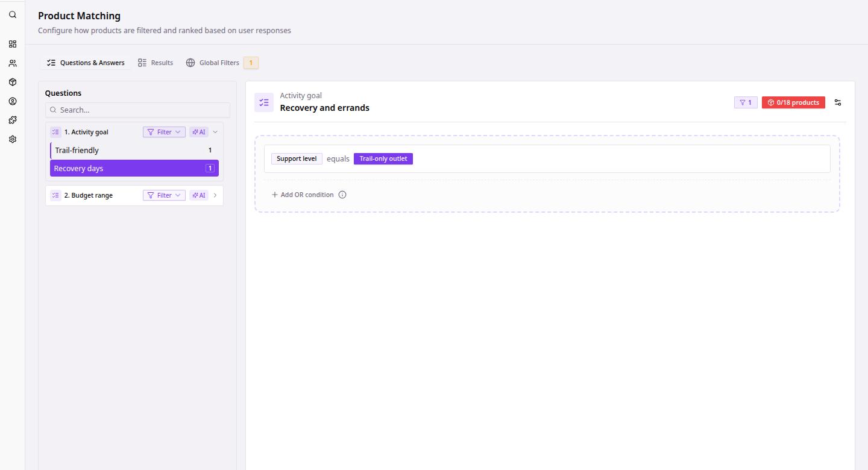Click the Global Filters count badge

pyautogui.click(x=251, y=63)
